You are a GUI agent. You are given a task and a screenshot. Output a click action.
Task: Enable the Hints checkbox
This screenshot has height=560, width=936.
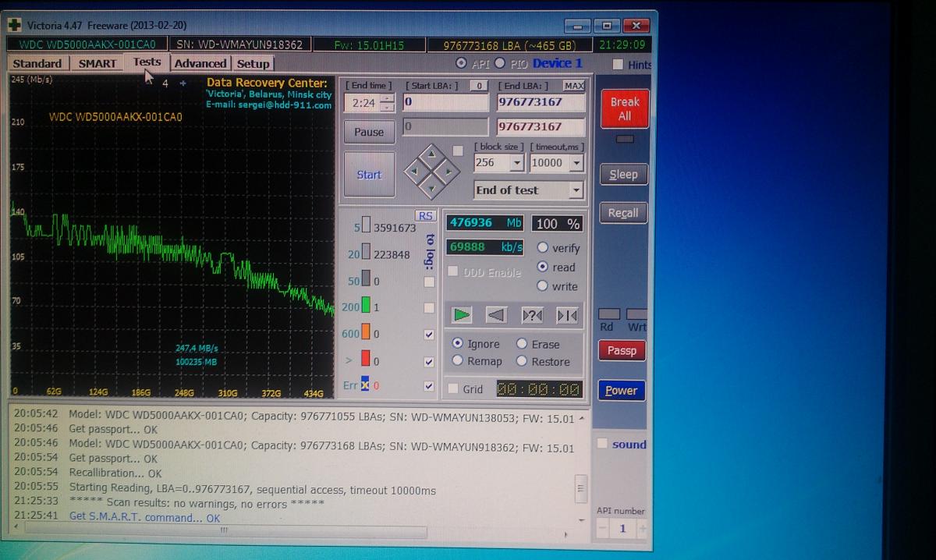[x=618, y=65]
